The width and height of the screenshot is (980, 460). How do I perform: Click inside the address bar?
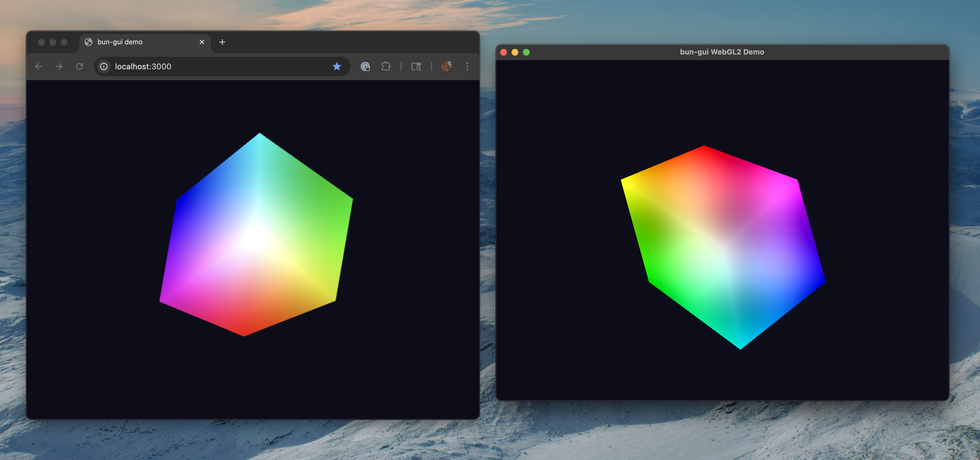(190, 66)
